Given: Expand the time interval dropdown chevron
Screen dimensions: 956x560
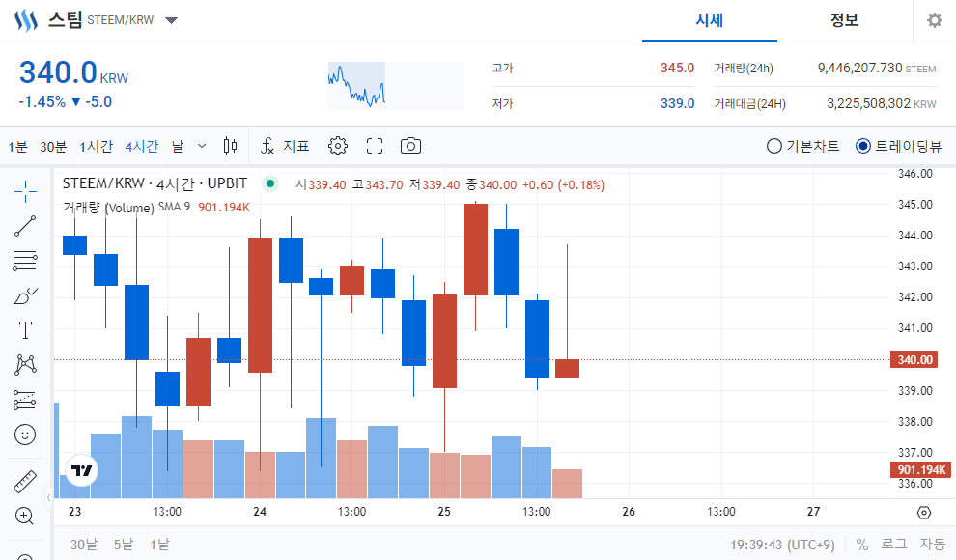Looking at the screenshot, I should [202, 146].
